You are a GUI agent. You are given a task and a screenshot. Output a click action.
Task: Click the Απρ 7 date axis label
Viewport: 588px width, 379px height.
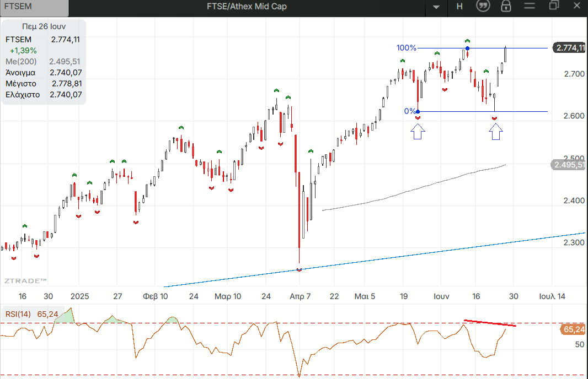click(300, 296)
